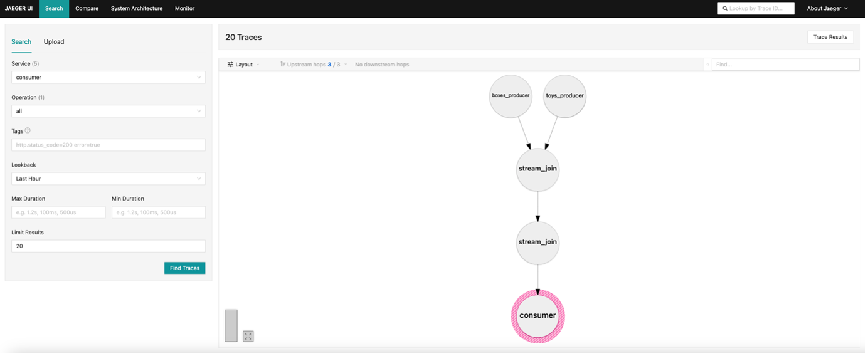Focus the Tags input field
868x356 pixels.
109,145
